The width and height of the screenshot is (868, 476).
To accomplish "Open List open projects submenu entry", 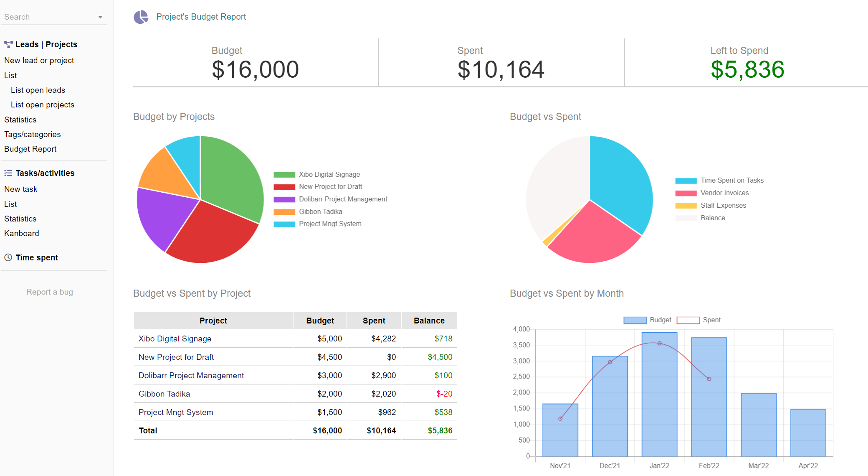I will pos(43,104).
